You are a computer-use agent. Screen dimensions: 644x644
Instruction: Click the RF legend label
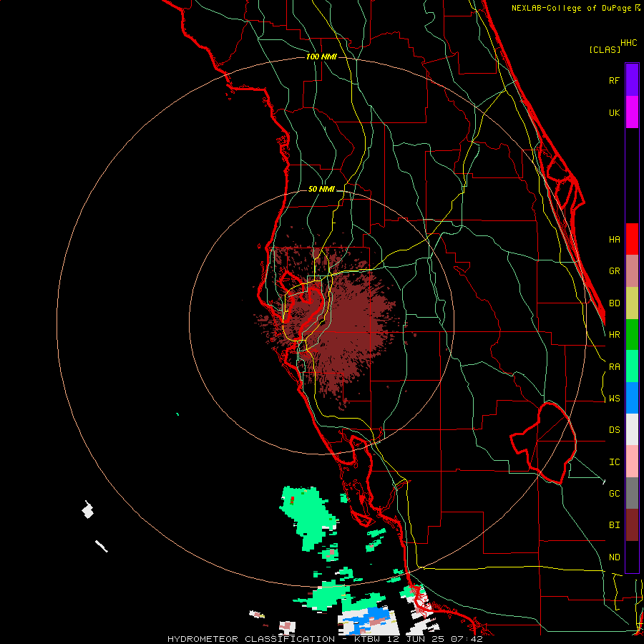click(614, 80)
